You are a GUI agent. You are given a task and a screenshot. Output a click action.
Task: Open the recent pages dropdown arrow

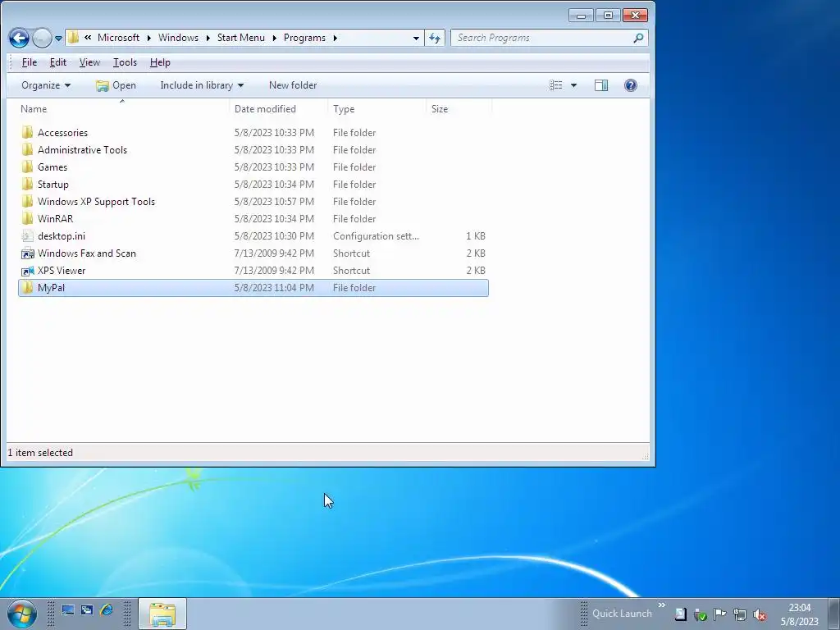tap(58, 39)
